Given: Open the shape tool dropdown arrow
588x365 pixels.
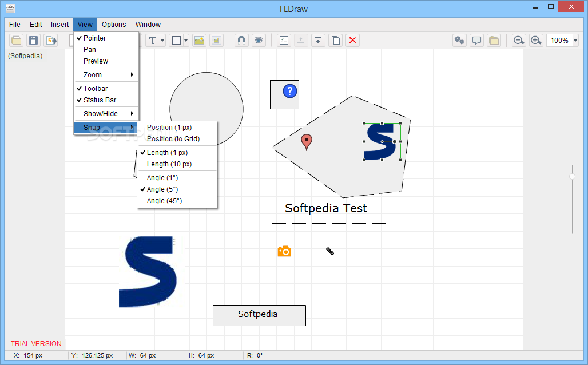Looking at the screenshot, I should coord(186,41).
